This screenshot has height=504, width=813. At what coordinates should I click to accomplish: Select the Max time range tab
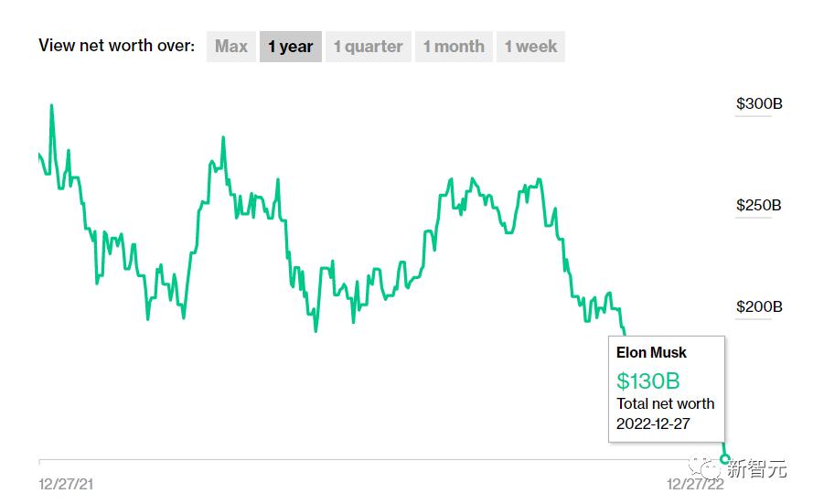tap(231, 47)
